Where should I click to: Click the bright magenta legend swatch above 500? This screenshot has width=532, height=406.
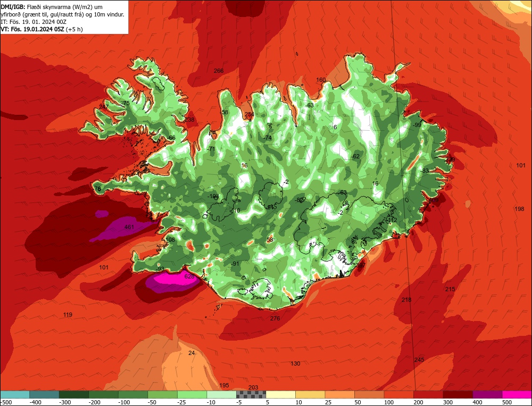pyautogui.click(x=517, y=394)
